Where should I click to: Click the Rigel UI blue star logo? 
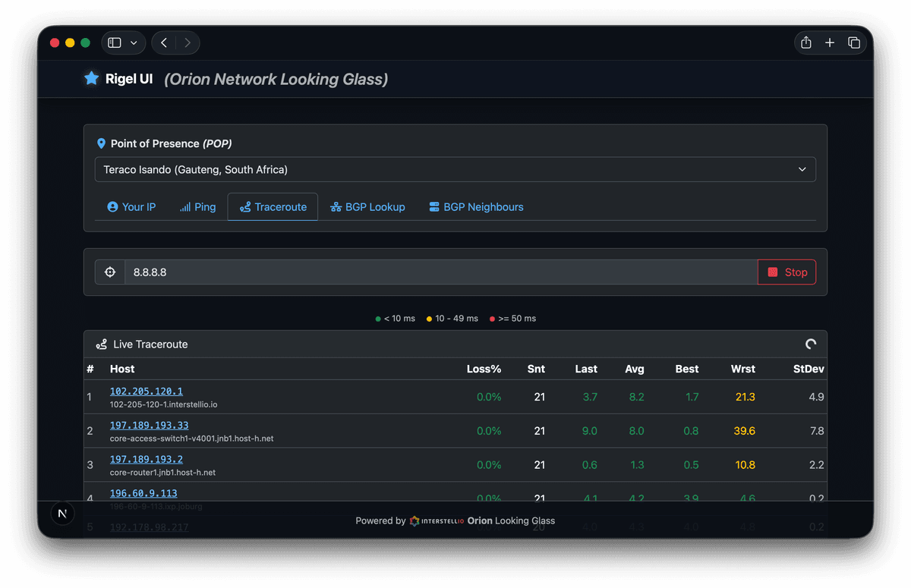[x=91, y=78]
